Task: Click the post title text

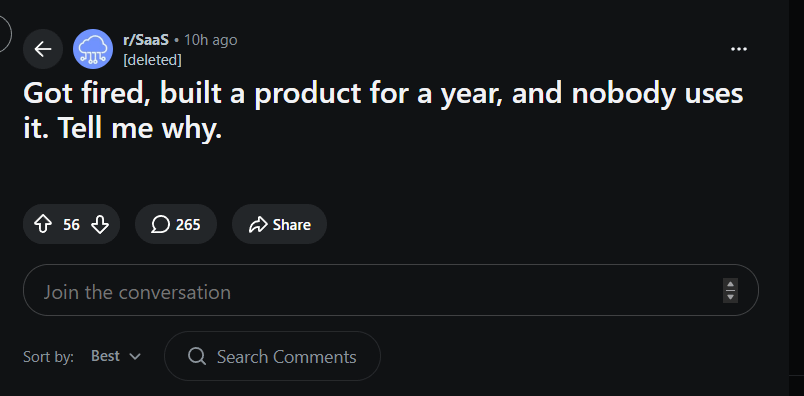Action: 383,111
